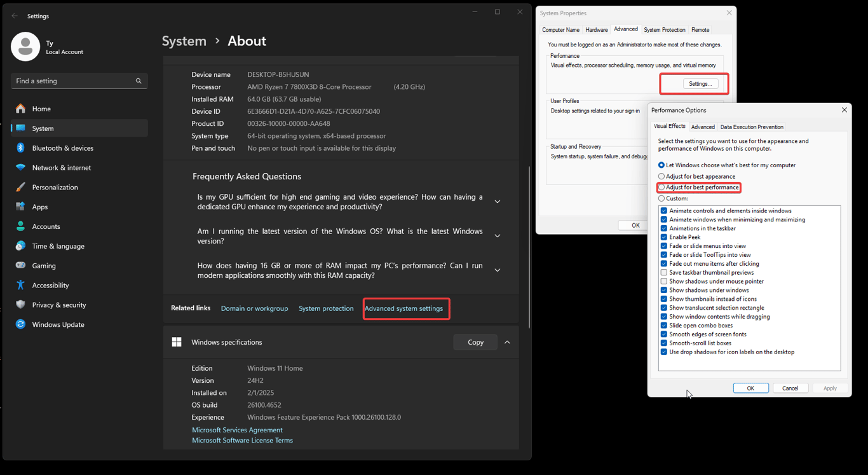Expand the latest Windows version FAQ
Image resolution: width=868 pixels, height=475 pixels.
[x=498, y=236]
